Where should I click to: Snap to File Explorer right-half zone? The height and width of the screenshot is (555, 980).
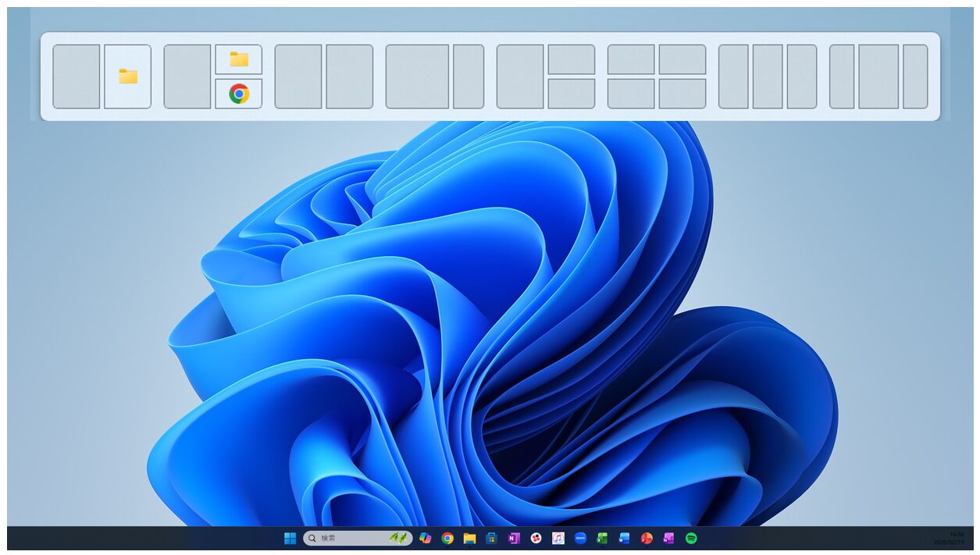tap(128, 76)
